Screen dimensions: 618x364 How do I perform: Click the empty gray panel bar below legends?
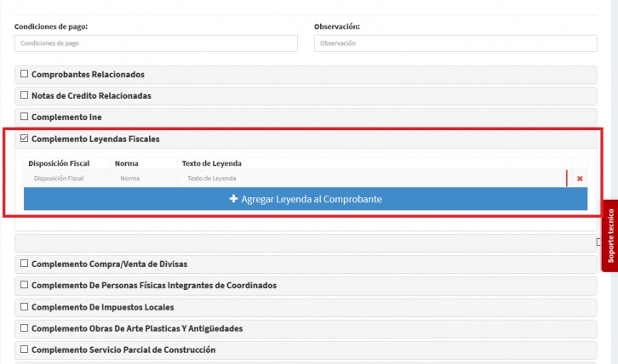pyautogui.click(x=305, y=243)
